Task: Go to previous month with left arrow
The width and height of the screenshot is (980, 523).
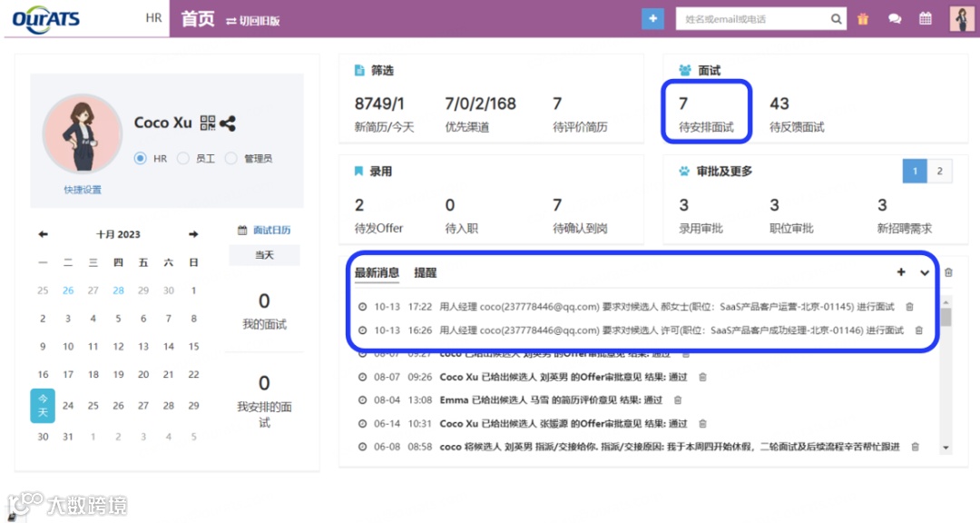Action: coord(43,234)
